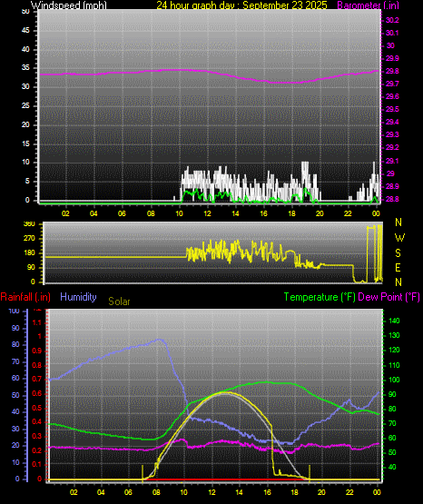
Task: Click the 18 hour tick on windspeed graph
Action: [292, 213]
